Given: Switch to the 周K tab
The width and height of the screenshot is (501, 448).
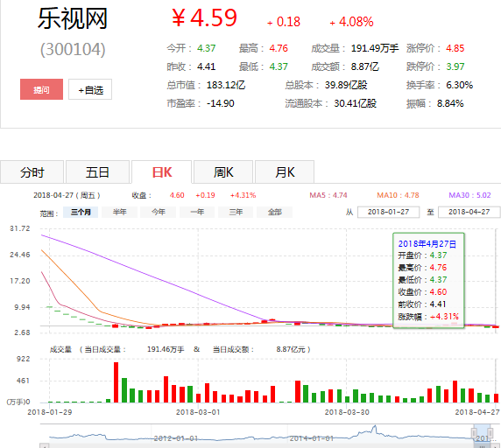Looking at the screenshot, I should tap(223, 172).
